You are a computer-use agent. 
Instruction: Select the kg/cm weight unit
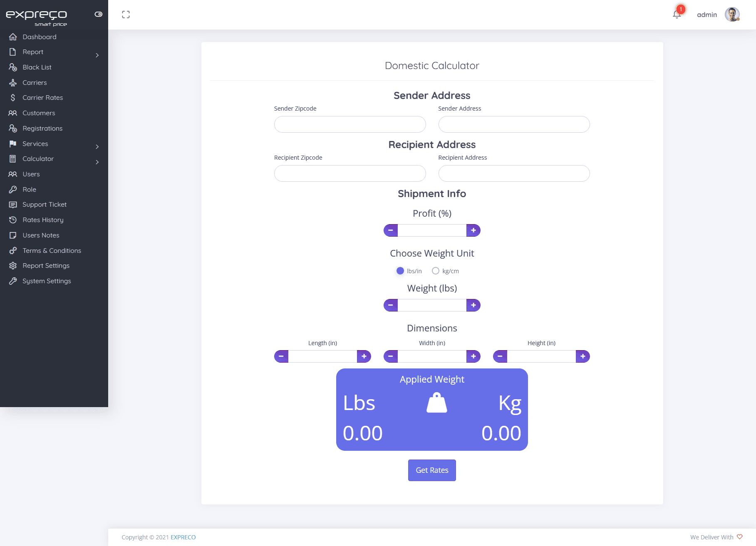coord(436,271)
